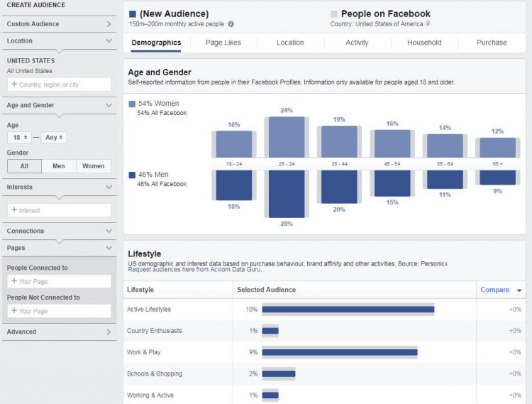
Task: Click the men 25 - 34 bar at 28%
Action: click(287, 194)
